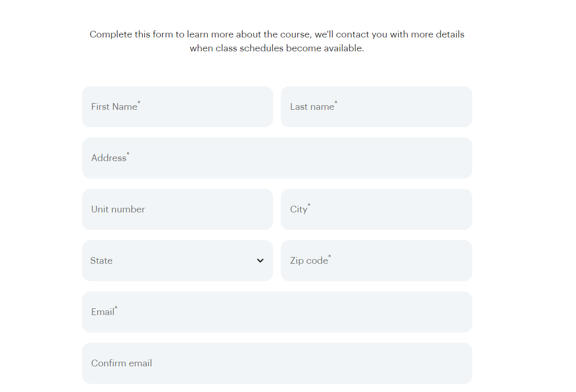Click the "Confirm email" placeholder label
The width and height of the screenshot is (576, 392).
click(x=122, y=363)
